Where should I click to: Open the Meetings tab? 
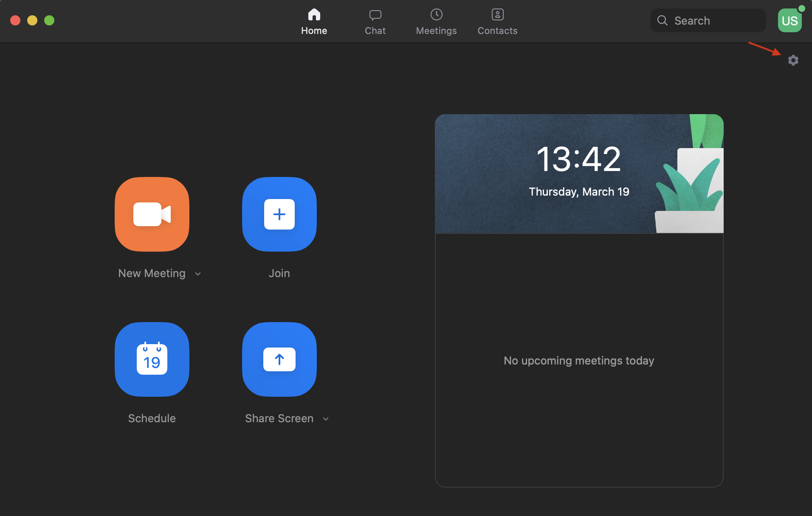pyautogui.click(x=437, y=21)
